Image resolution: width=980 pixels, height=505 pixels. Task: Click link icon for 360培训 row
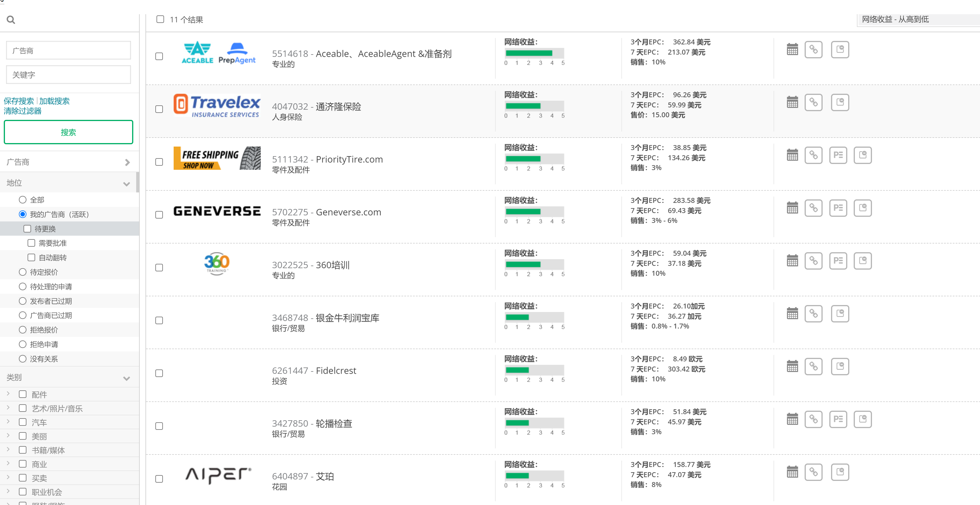pyautogui.click(x=813, y=261)
